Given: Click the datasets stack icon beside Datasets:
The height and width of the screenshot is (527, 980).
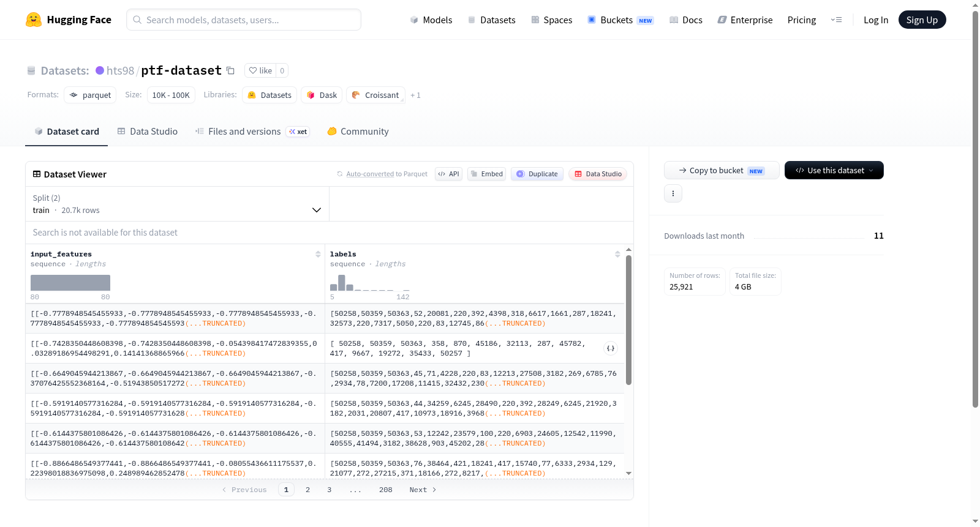Looking at the screenshot, I should click(31, 70).
